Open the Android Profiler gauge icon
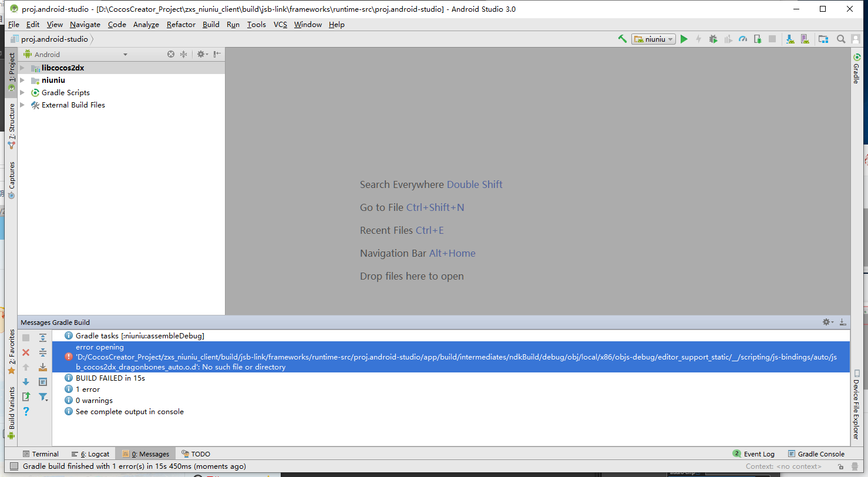The width and height of the screenshot is (868, 477). click(x=743, y=39)
